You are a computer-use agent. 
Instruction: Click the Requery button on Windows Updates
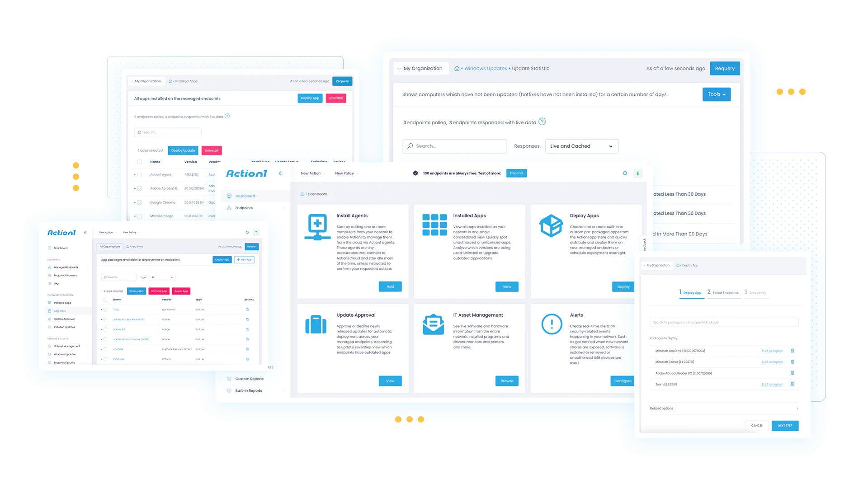pos(725,68)
